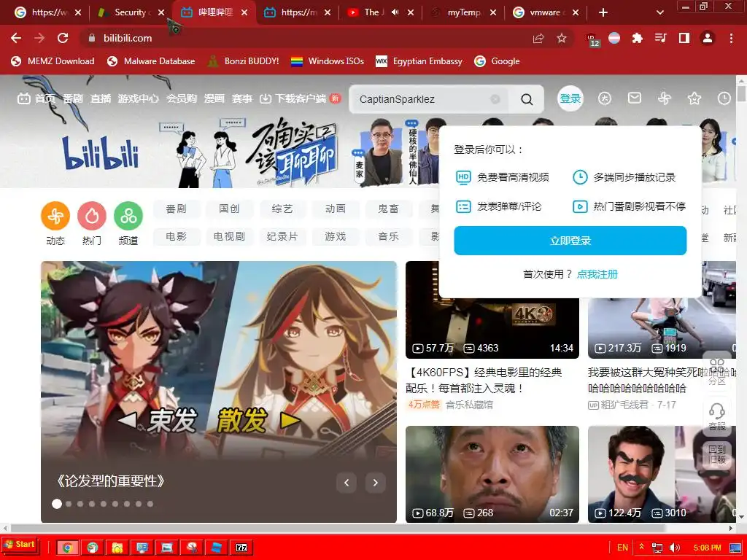The height and width of the screenshot is (560, 747).
Task: Open the Egyptian Embassy bookmark
Action: pos(419,61)
